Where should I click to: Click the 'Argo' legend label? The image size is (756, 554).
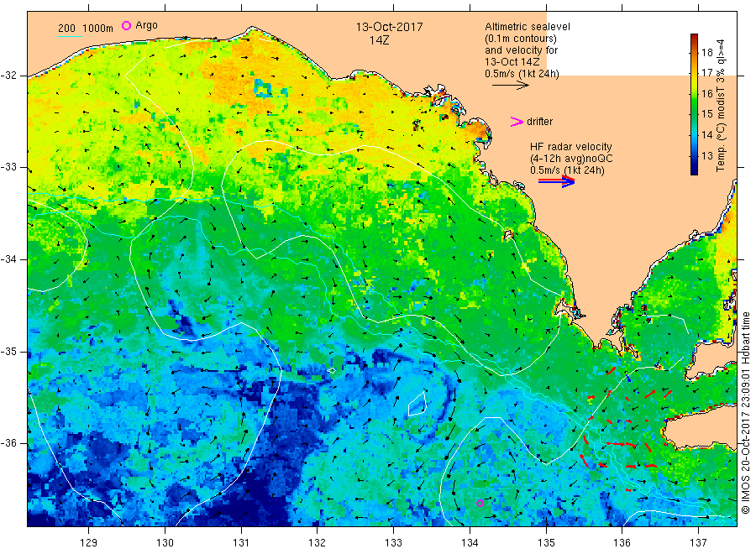click(x=146, y=25)
